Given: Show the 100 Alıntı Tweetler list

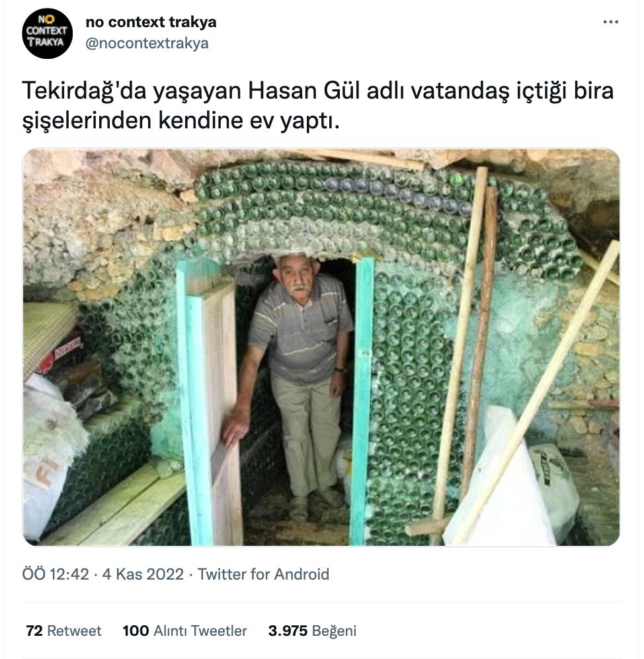Looking at the screenshot, I should pos(185,631).
